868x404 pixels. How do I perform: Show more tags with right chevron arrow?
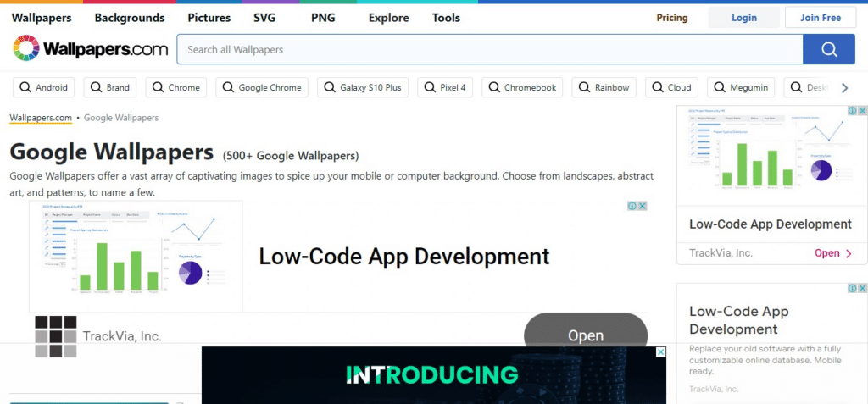845,88
